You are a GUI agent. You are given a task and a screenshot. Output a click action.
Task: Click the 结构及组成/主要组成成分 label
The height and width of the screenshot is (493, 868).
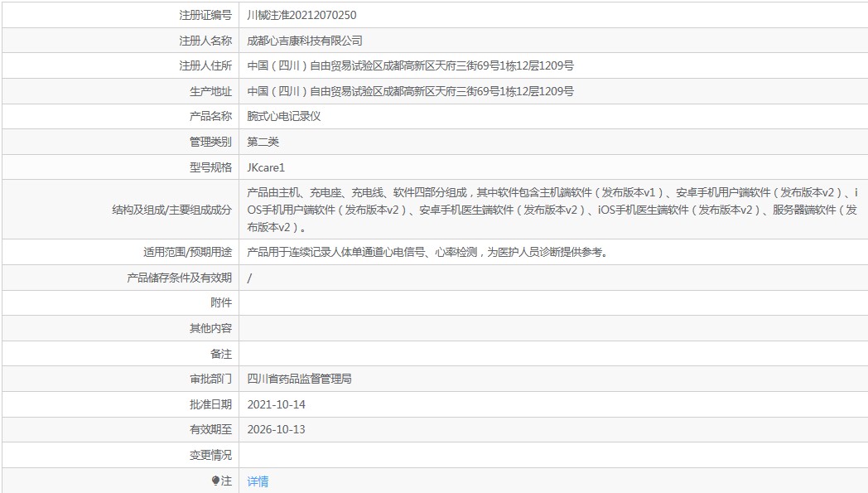tap(171, 210)
